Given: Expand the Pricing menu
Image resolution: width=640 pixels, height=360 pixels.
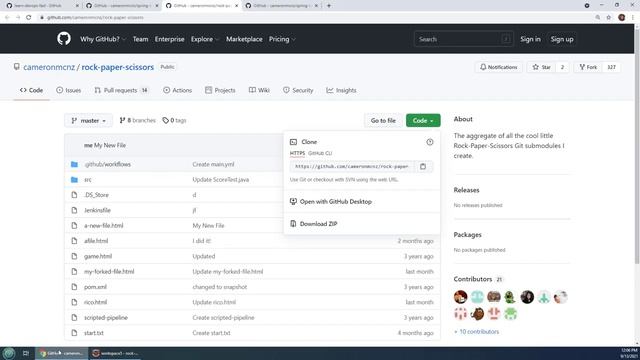Looking at the screenshot, I should [282, 39].
